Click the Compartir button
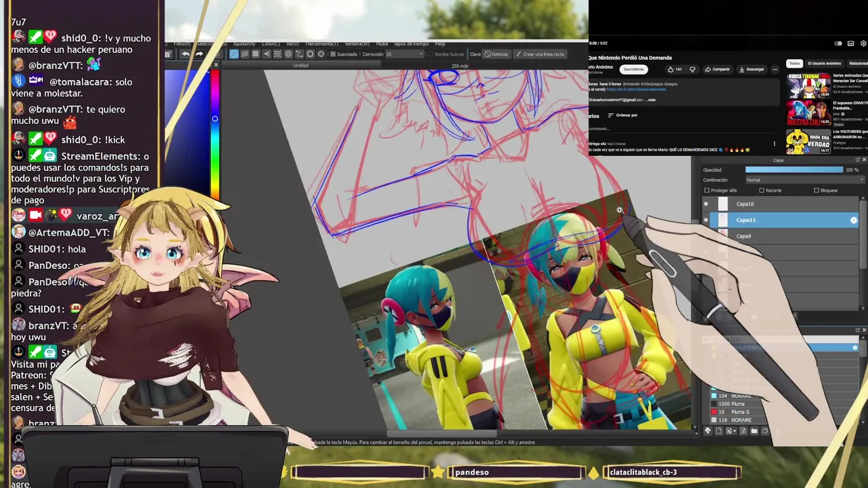868x488 pixels. [718, 69]
